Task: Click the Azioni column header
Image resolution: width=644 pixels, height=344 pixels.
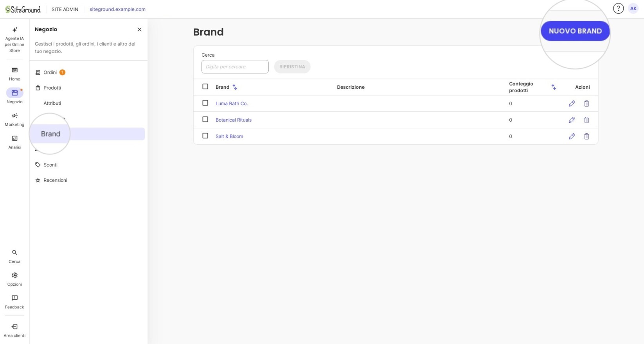Action: (x=583, y=87)
